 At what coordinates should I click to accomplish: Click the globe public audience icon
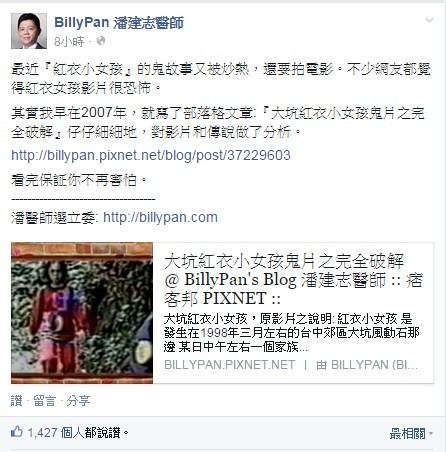[101, 41]
